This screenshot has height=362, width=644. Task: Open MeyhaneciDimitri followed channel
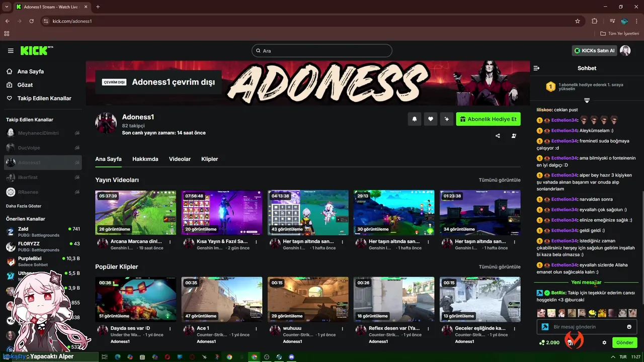click(x=43, y=133)
